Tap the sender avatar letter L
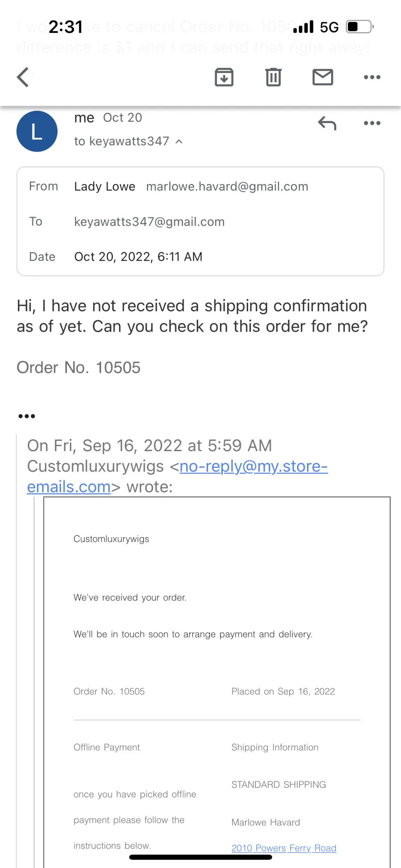401x868 pixels. pos(37,131)
